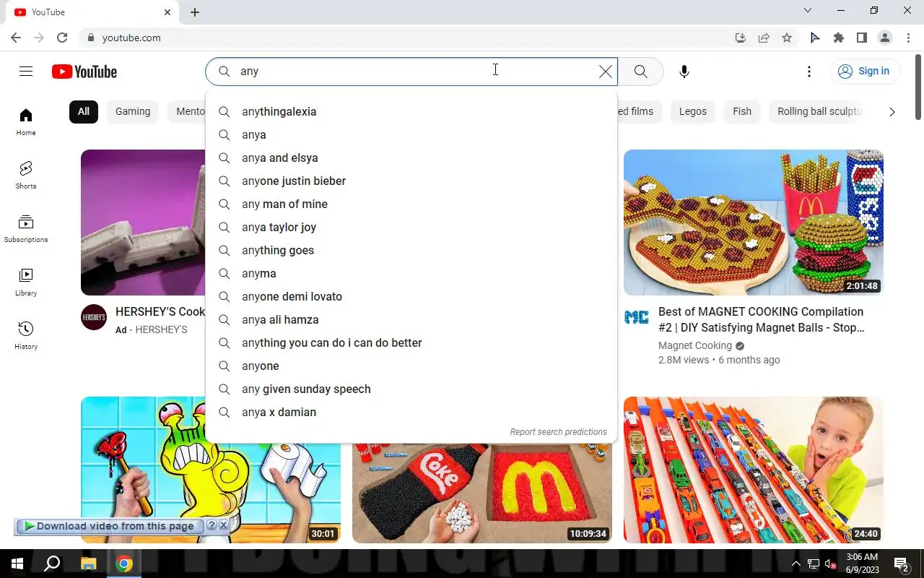Install app icon in address bar
The height and width of the screenshot is (578, 924).
coord(741,38)
